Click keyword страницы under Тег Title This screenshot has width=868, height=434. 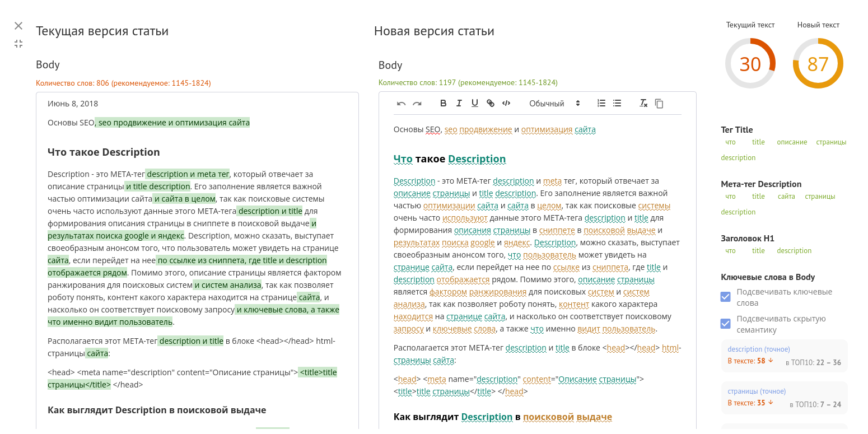tap(831, 142)
